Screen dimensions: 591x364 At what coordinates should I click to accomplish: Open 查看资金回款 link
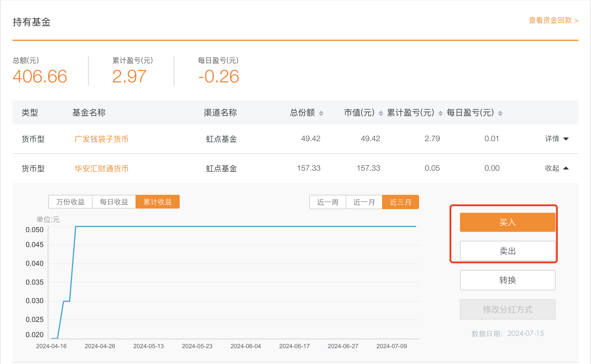tap(553, 20)
